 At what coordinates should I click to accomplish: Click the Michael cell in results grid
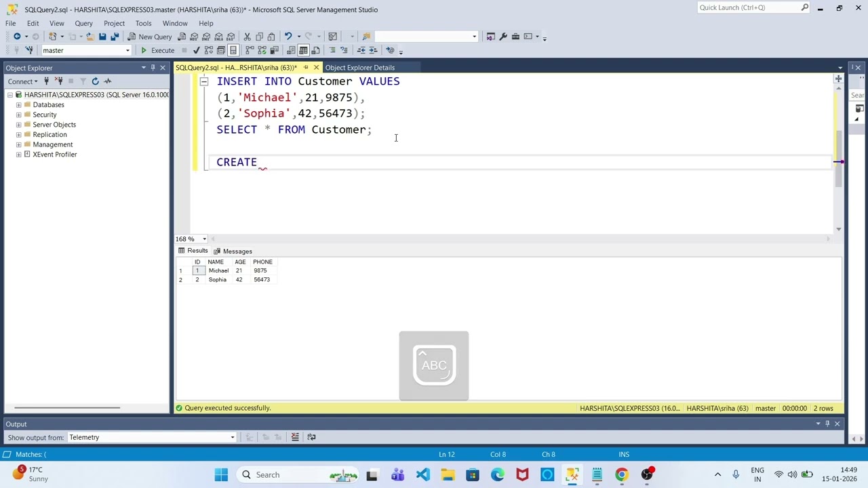tap(218, 270)
